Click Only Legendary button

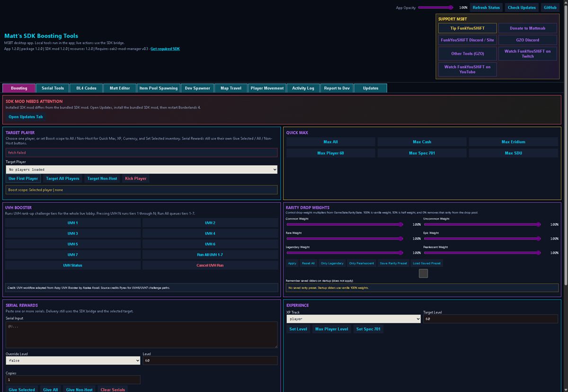(x=332, y=263)
